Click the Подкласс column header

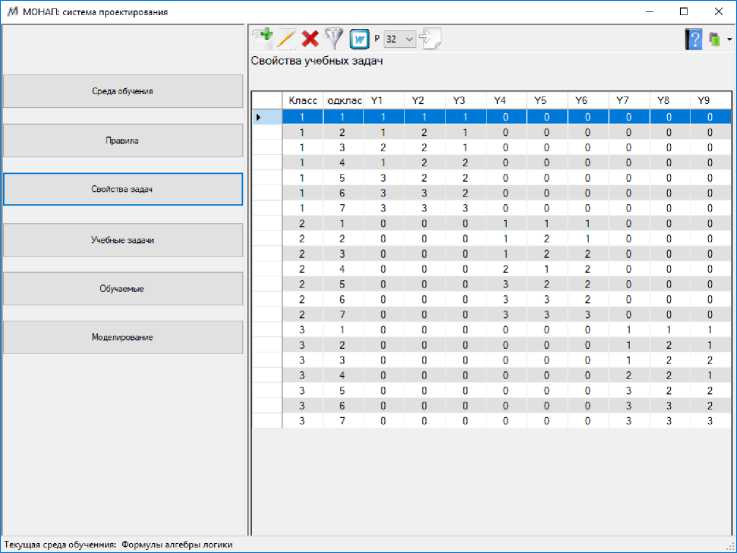[344, 101]
